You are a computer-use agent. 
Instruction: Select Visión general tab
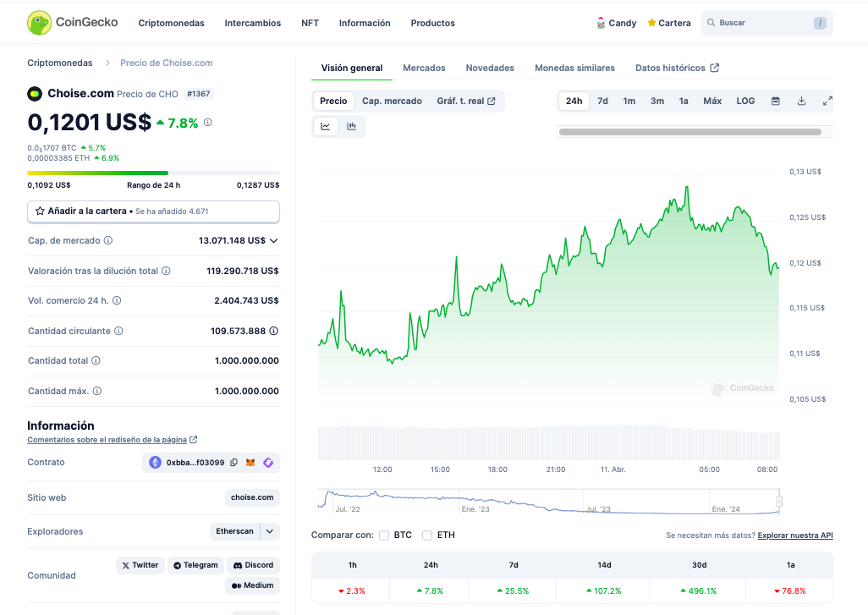click(x=352, y=68)
